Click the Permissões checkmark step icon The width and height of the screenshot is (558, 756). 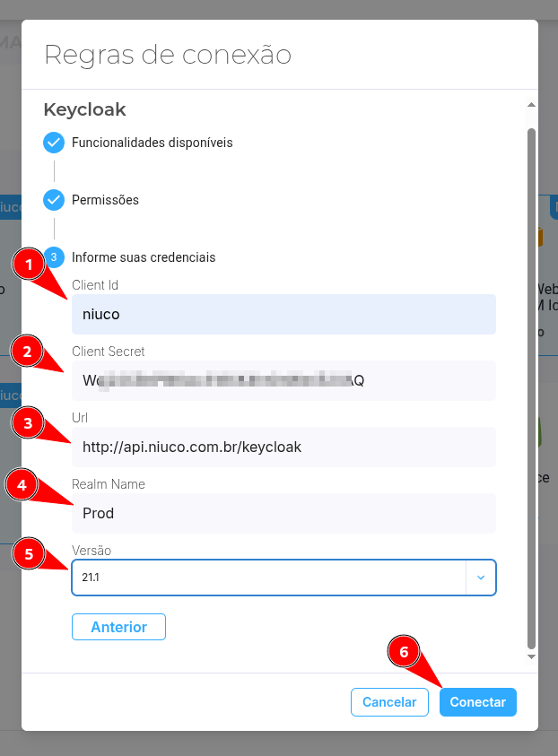54,200
